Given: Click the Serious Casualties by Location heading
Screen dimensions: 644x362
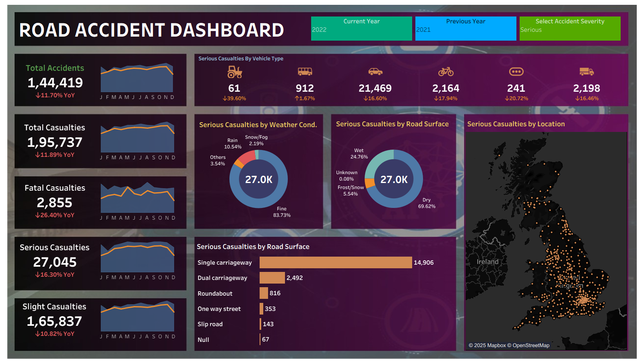Looking at the screenshot, I should click(x=516, y=124).
